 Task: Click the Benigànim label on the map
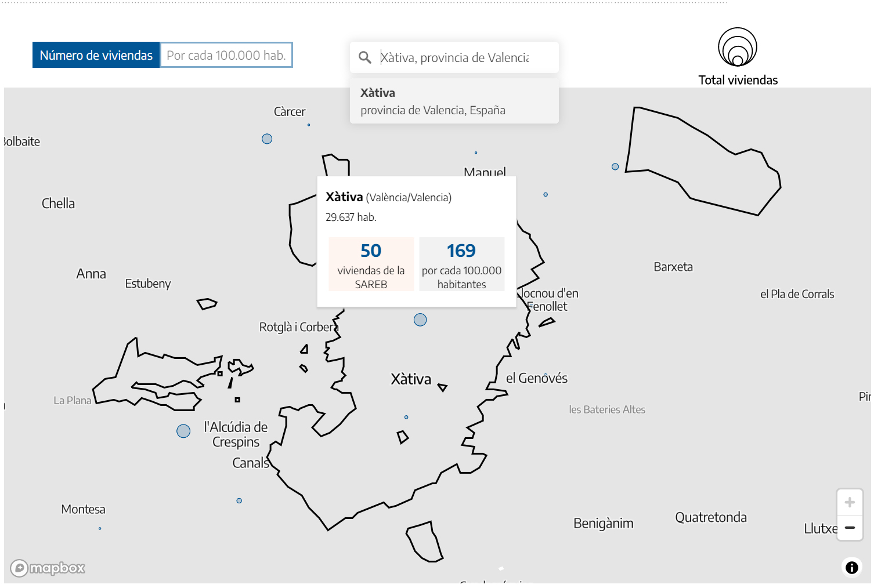coord(603,523)
